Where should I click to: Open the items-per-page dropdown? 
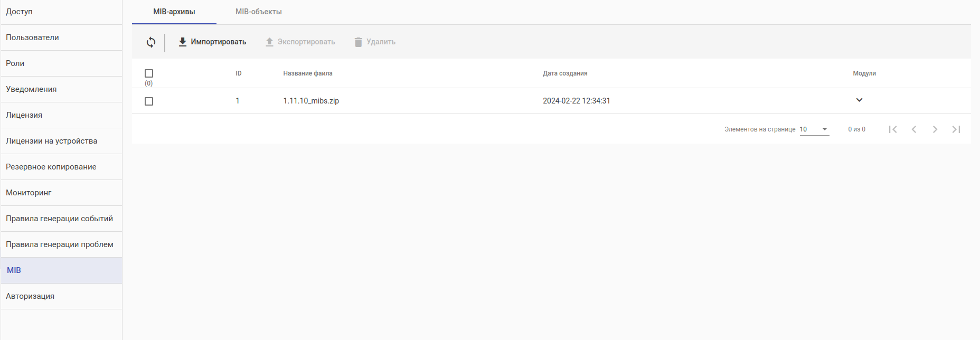(814, 129)
